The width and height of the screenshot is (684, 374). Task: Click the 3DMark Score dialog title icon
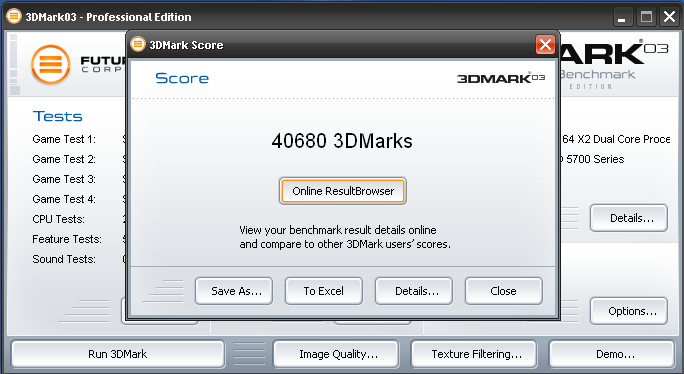coord(138,44)
